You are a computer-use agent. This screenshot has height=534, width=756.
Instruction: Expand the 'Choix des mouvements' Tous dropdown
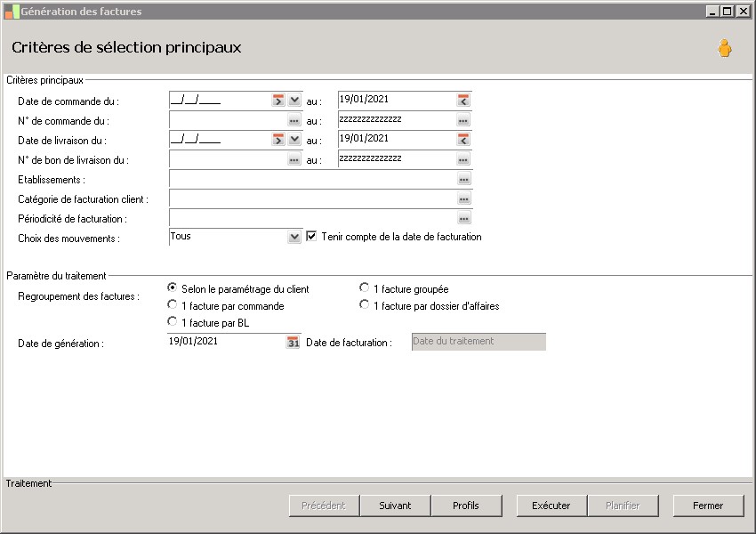294,237
